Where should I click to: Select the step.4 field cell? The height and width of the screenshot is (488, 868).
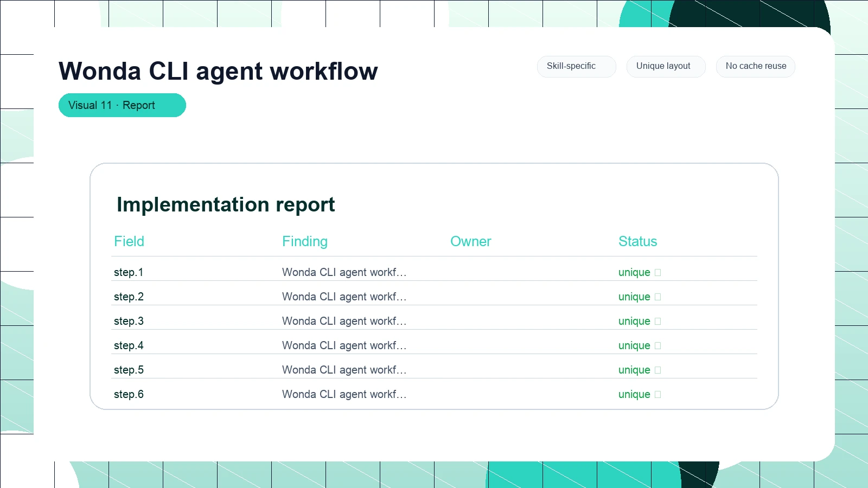tap(129, 345)
